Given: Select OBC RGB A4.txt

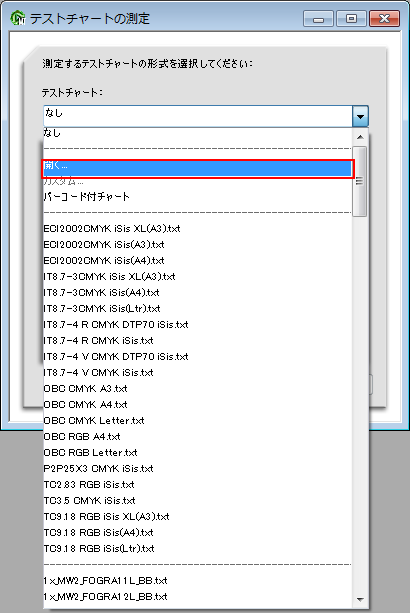Looking at the screenshot, I should (197, 437).
